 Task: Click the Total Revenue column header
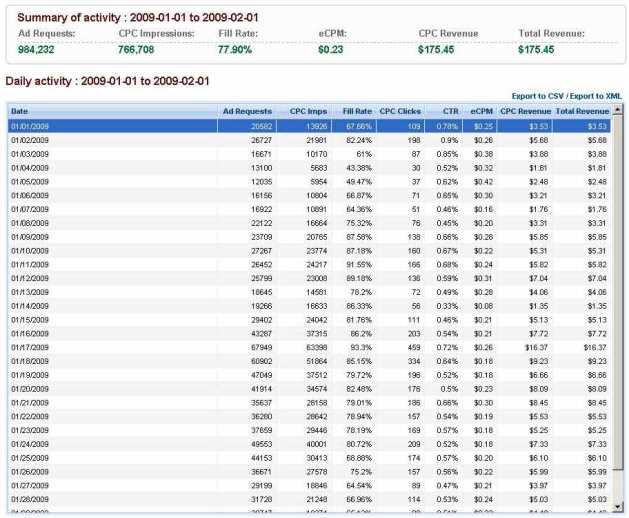click(x=582, y=111)
